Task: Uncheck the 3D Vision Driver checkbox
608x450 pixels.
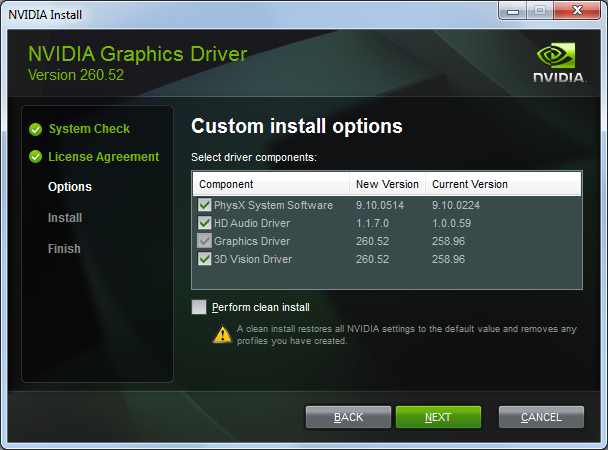Action: (204, 259)
